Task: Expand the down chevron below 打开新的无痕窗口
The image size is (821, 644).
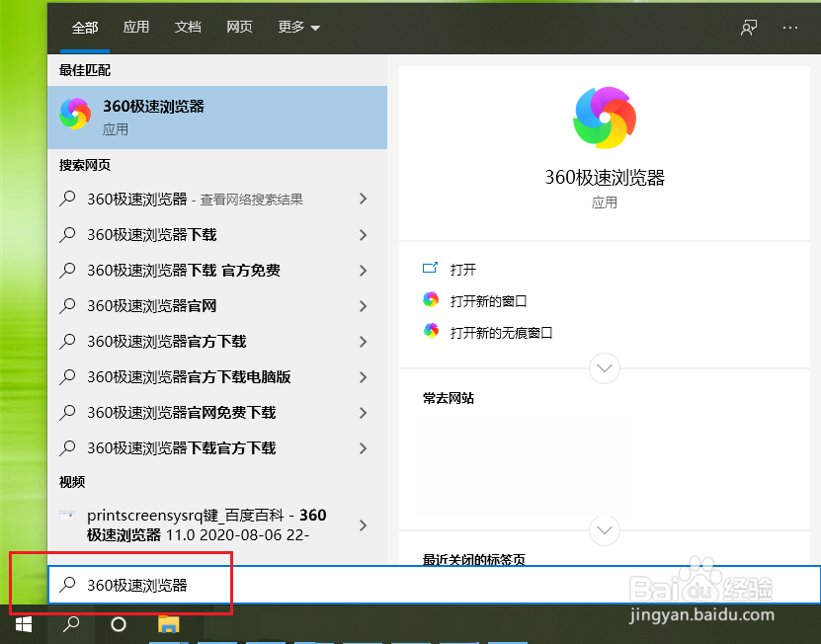Action: click(x=604, y=367)
